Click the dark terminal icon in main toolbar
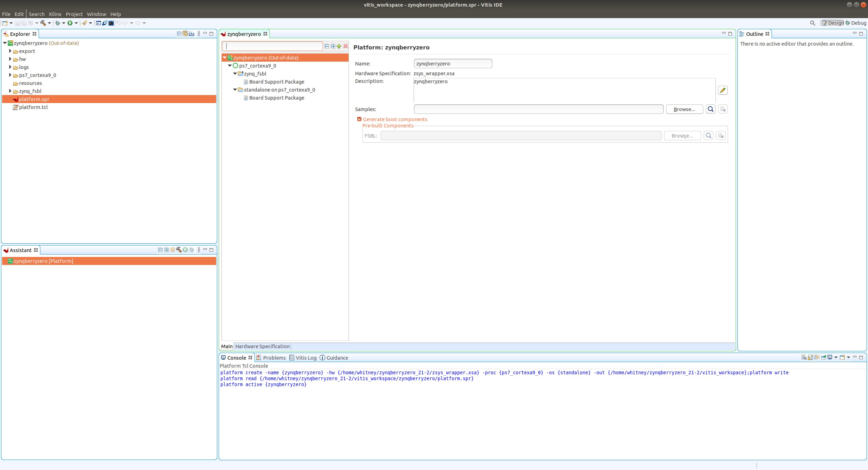 pos(111,23)
